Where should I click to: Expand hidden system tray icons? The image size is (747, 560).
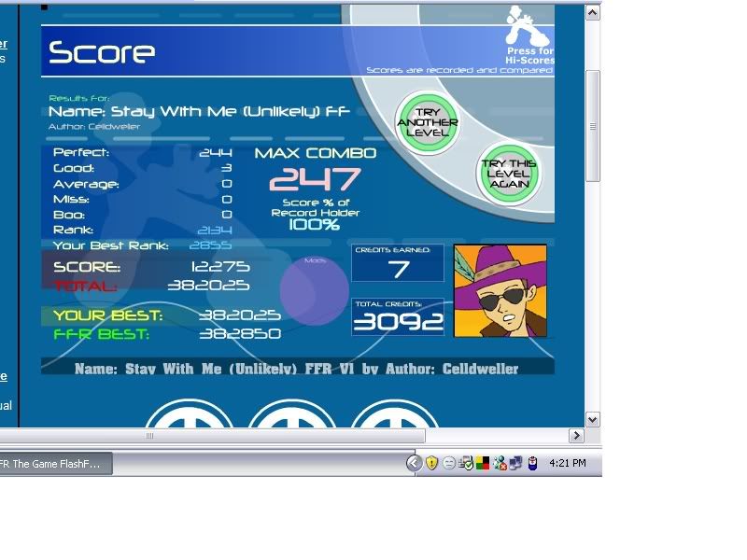[x=414, y=462]
